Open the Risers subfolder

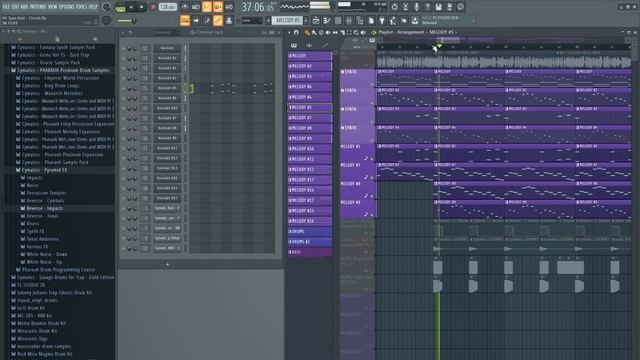(x=33, y=224)
